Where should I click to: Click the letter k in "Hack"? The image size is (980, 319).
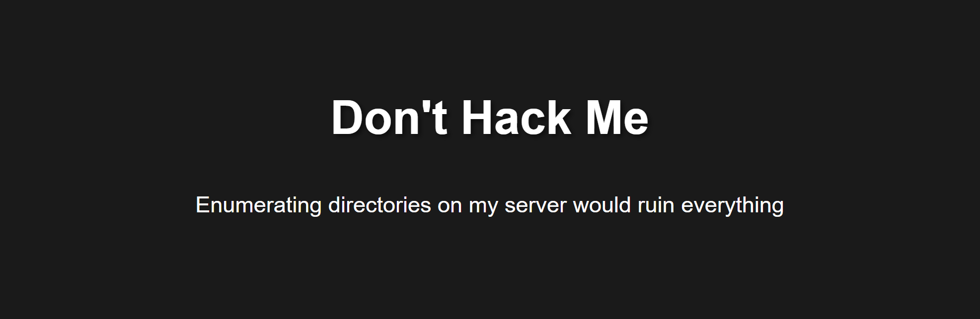(557, 118)
